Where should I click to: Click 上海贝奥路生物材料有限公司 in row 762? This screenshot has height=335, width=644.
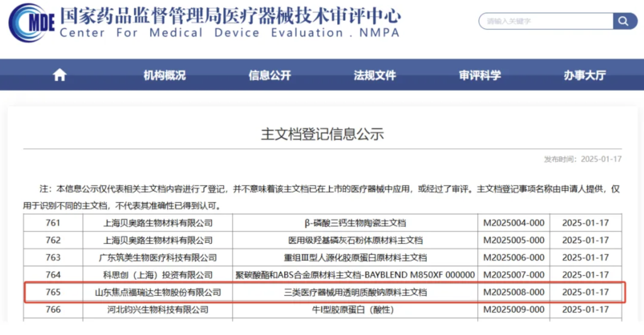[x=158, y=240]
